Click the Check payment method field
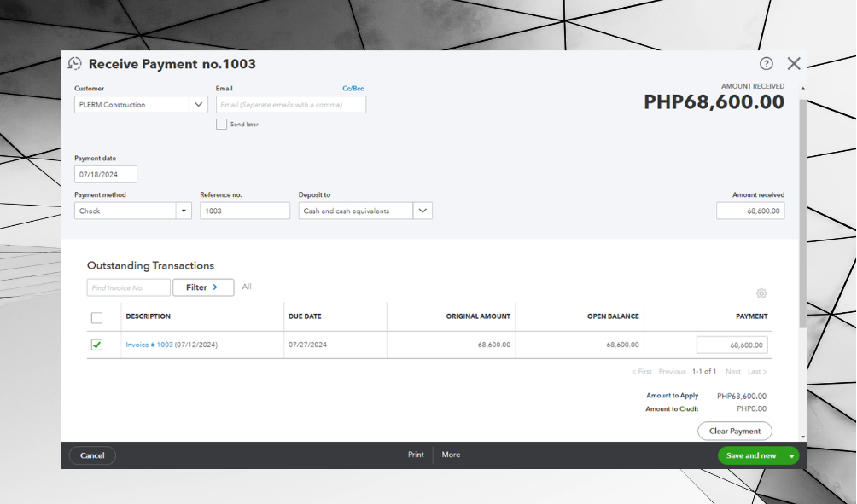 (x=125, y=211)
